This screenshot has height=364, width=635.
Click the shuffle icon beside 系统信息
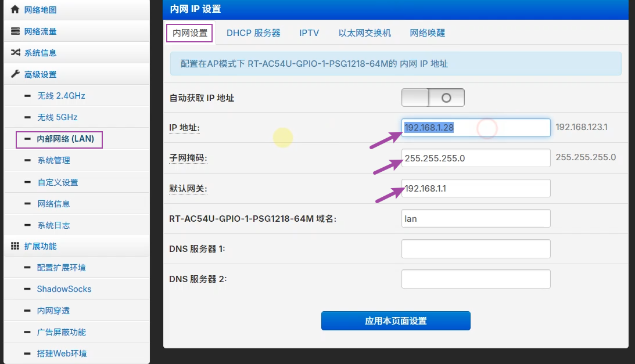(15, 53)
